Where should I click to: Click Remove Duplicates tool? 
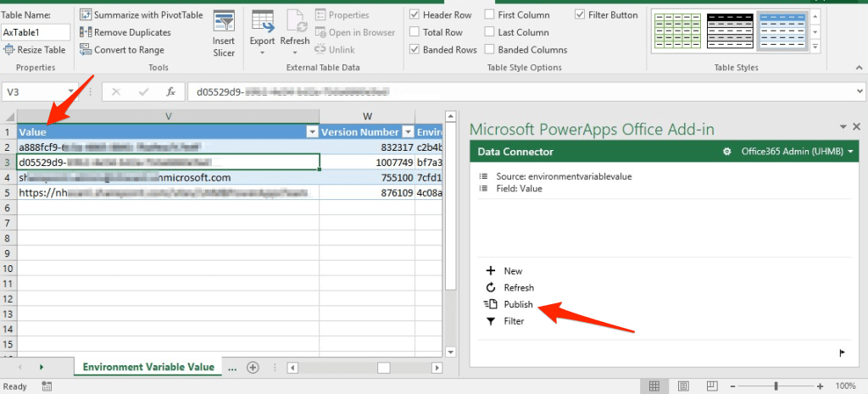pos(125,33)
